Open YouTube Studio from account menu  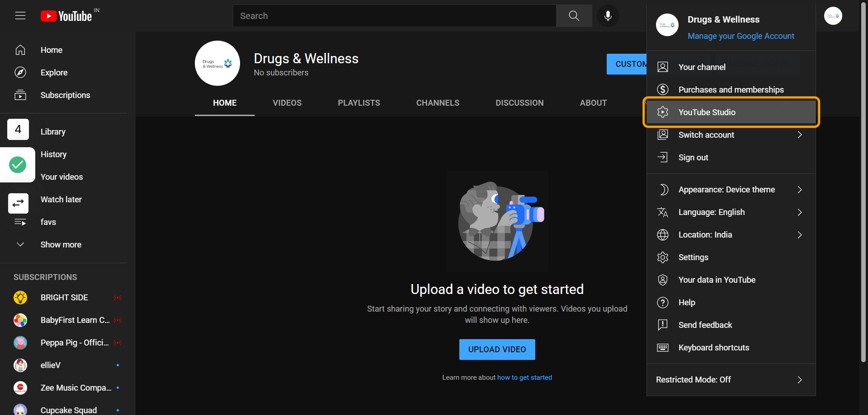(x=731, y=112)
